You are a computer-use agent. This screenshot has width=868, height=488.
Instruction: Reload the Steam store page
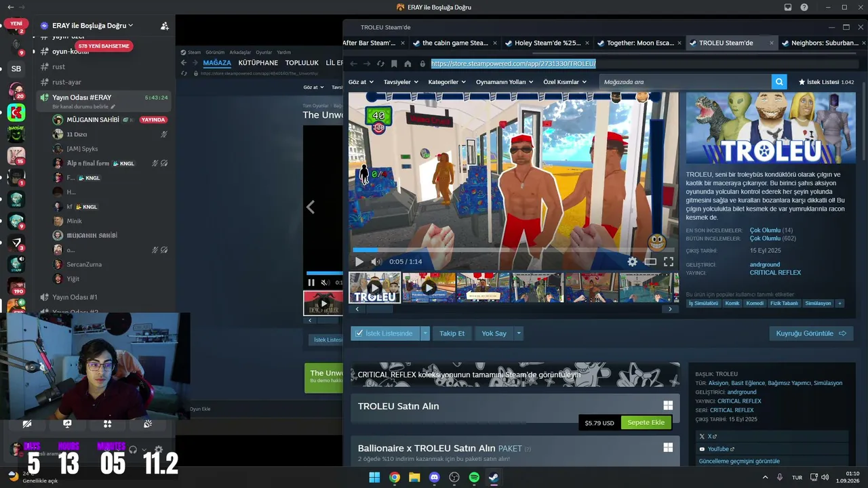click(380, 64)
